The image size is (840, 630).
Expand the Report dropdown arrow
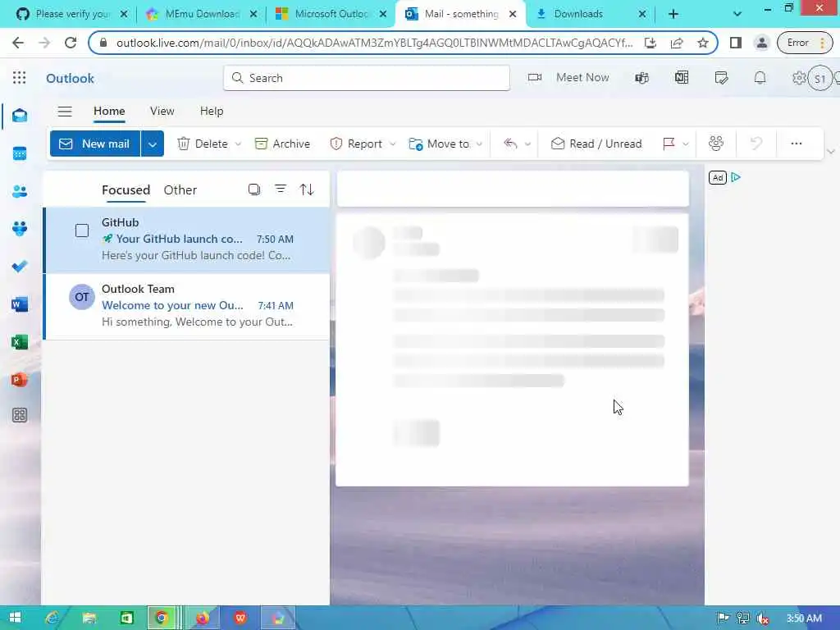[393, 144]
